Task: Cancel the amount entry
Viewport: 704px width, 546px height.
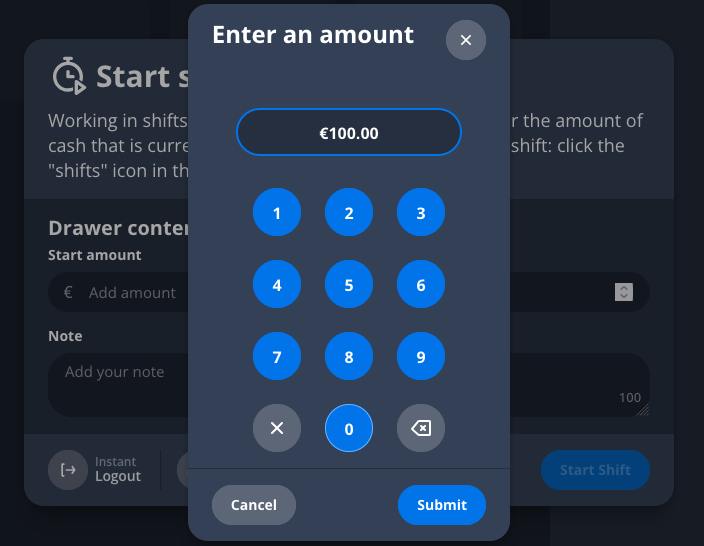Action: click(x=253, y=505)
